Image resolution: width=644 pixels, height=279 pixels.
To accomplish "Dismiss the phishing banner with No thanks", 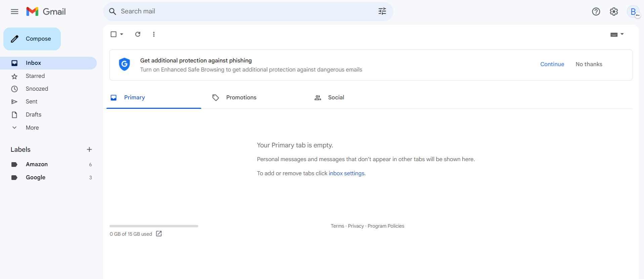I will (x=589, y=64).
